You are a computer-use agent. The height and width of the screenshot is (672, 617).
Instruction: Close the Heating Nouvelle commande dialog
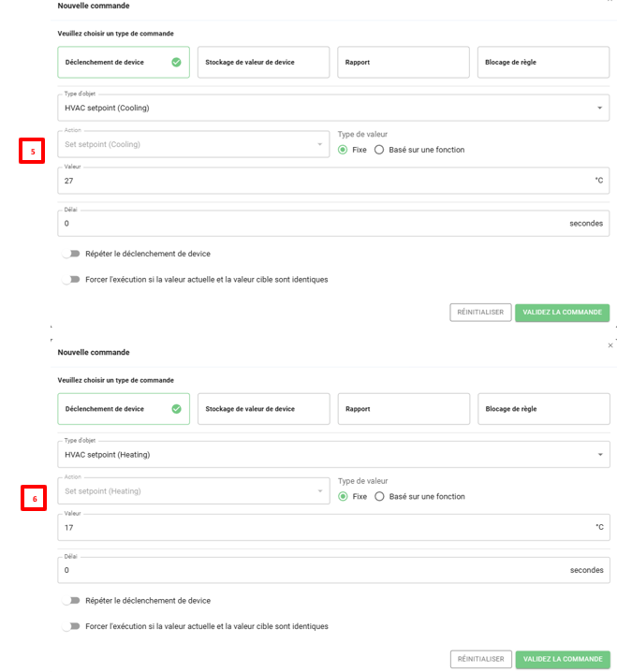(610, 345)
